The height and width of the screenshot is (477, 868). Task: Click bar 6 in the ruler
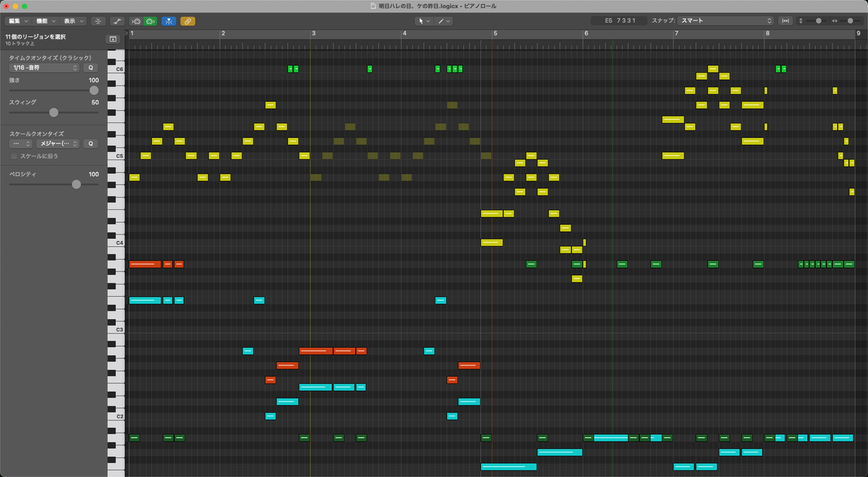pyautogui.click(x=586, y=34)
